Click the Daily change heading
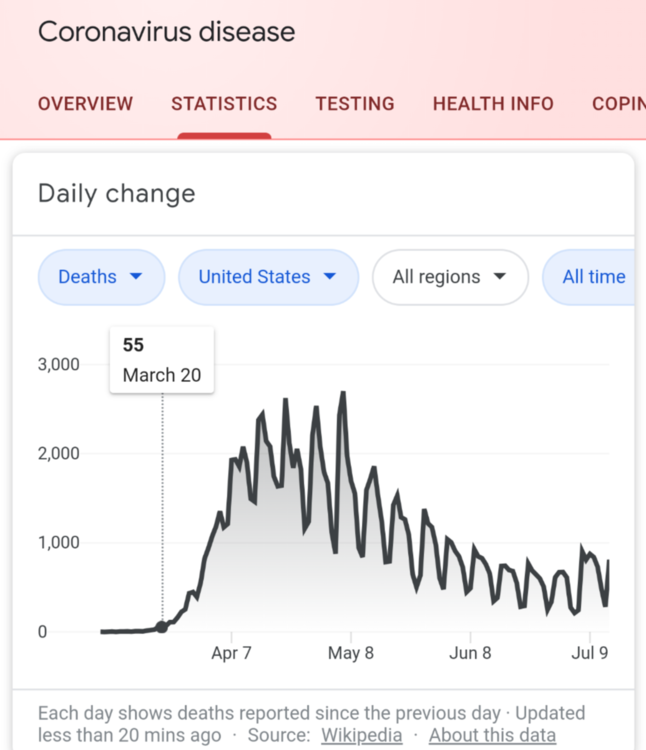This screenshot has width=646, height=750. pyautogui.click(x=116, y=194)
